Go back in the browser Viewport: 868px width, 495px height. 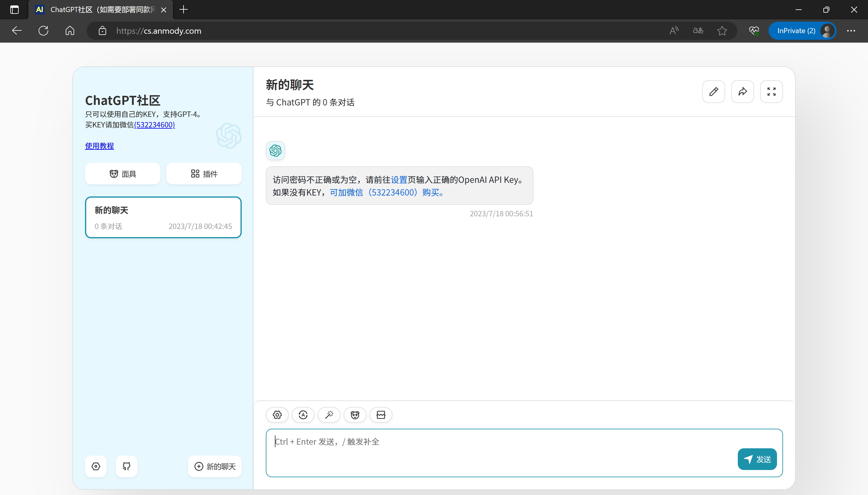17,31
